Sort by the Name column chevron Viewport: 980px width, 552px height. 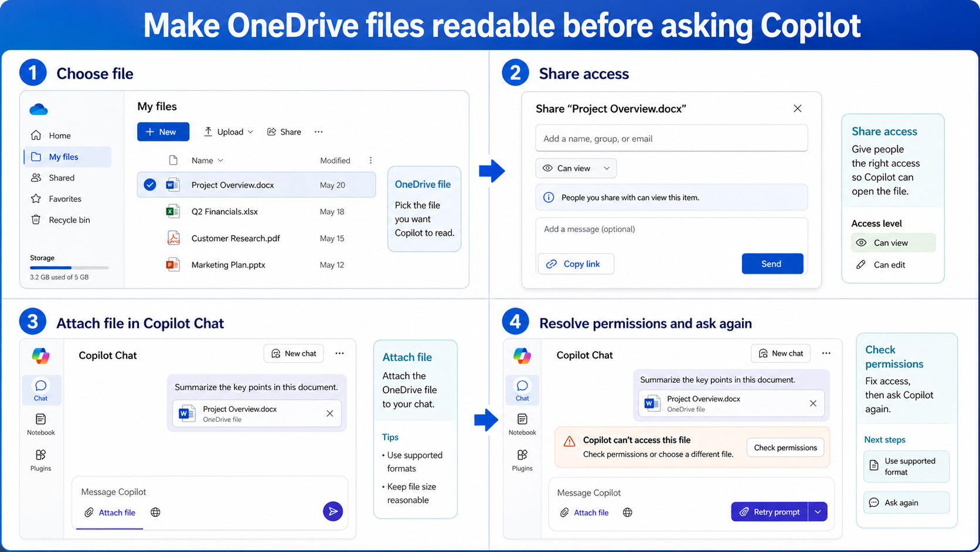click(x=220, y=161)
